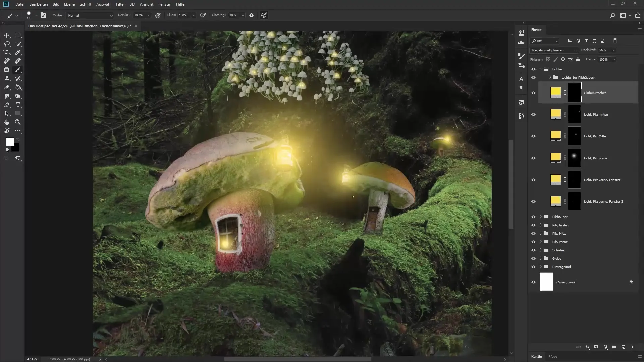Select the Eyedropper tool

click(18, 52)
